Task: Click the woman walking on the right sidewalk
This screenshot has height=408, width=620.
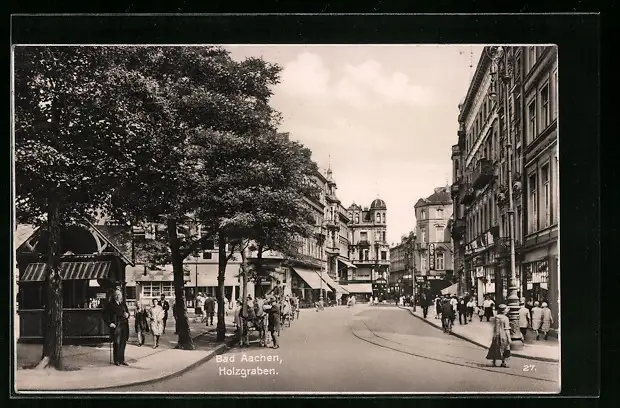Action: coord(499,337)
